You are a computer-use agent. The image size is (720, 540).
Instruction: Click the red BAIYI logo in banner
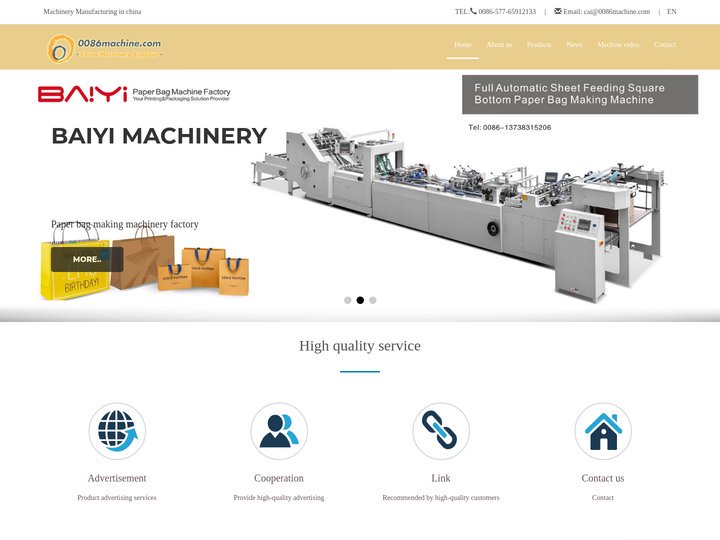tap(83, 94)
